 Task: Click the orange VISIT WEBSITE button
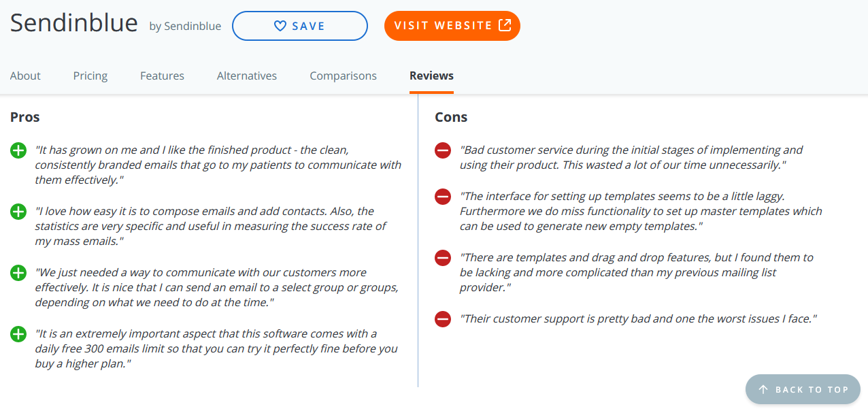[452, 25]
